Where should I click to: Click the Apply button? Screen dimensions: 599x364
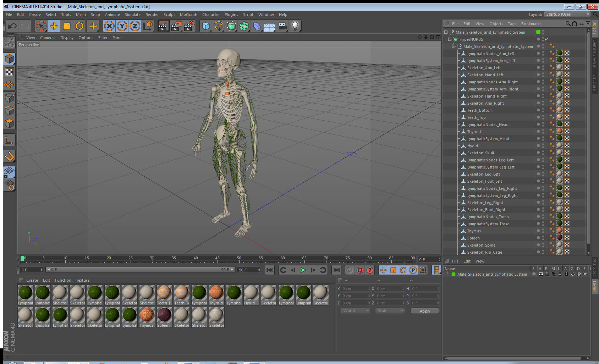point(425,311)
